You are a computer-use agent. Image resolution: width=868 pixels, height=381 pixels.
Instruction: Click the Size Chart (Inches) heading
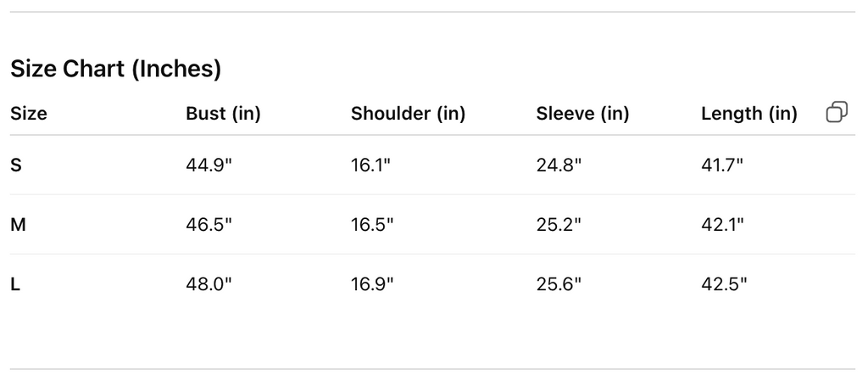(x=115, y=70)
